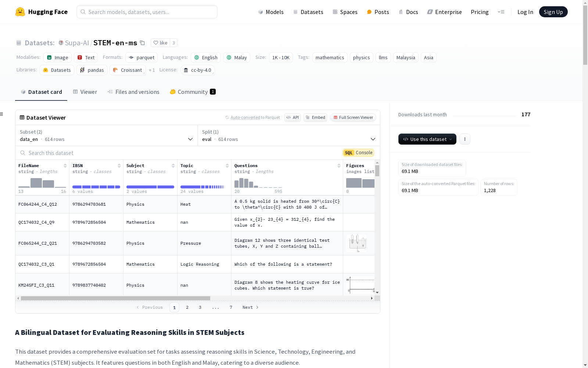Open the API button in Dataset Viewer

(x=293, y=117)
